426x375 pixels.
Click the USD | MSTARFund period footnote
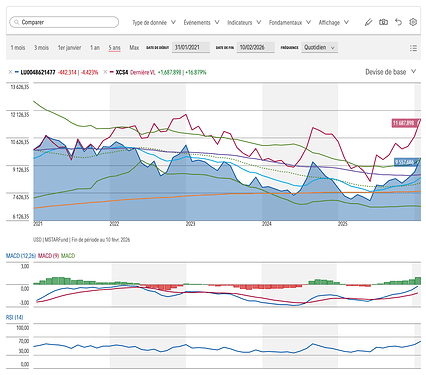(82, 240)
